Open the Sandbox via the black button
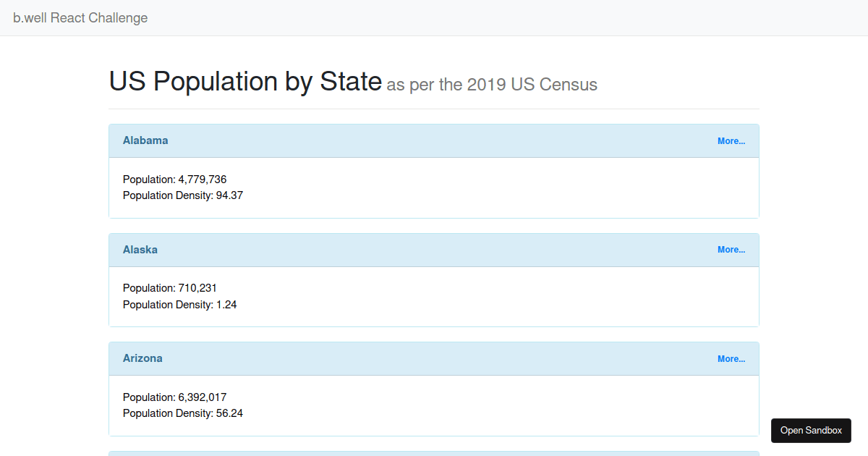Image resolution: width=868 pixels, height=456 pixels. point(811,430)
